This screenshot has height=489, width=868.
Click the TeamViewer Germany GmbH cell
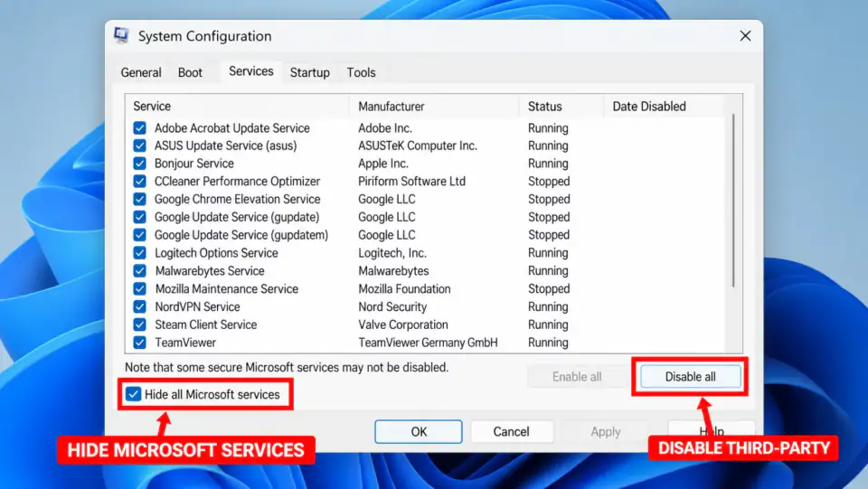pos(428,343)
